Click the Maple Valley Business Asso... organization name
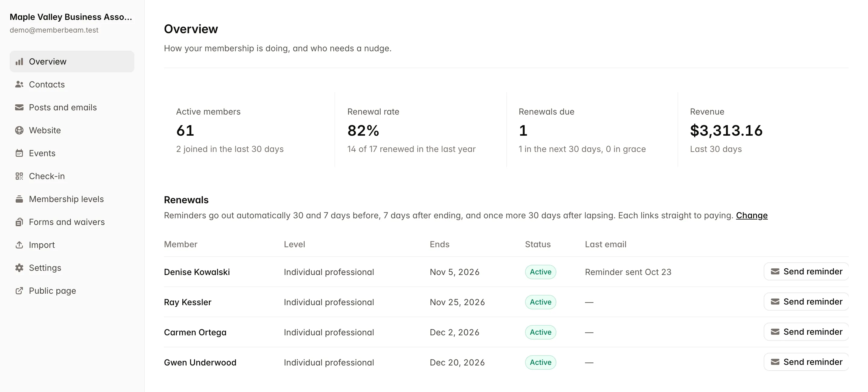This screenshot has width=868, height=392. pyautogui.click(x=71, y=17)
